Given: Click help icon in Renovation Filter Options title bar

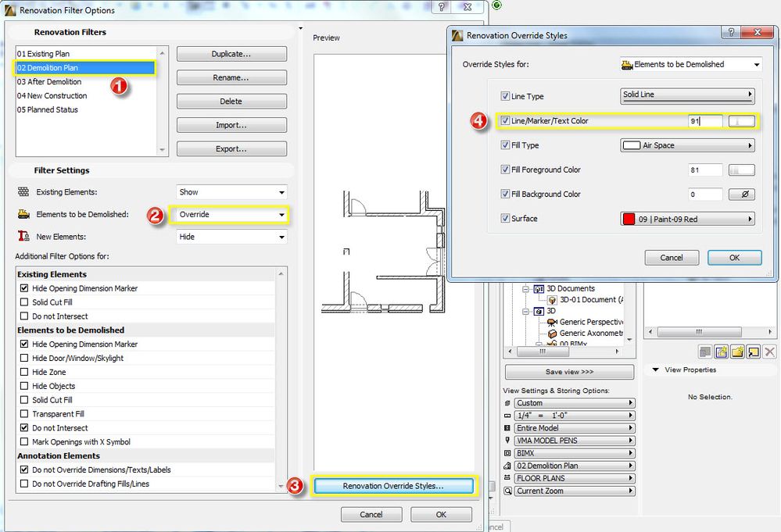Looking at the screenshot, I should (442, 6).
